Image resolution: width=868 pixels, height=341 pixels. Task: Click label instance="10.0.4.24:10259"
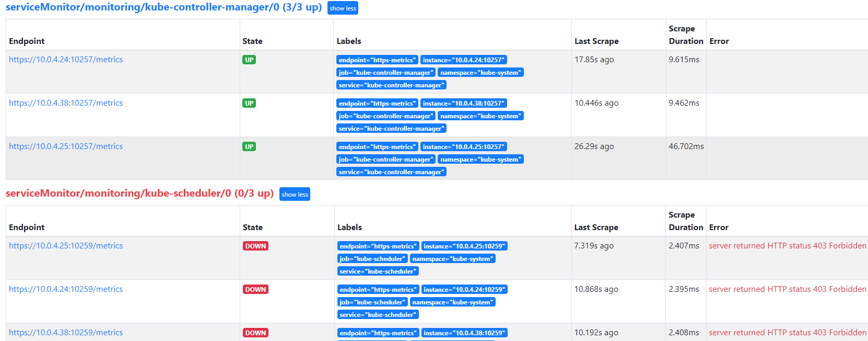pyautogui.click(x=464, y=290)
